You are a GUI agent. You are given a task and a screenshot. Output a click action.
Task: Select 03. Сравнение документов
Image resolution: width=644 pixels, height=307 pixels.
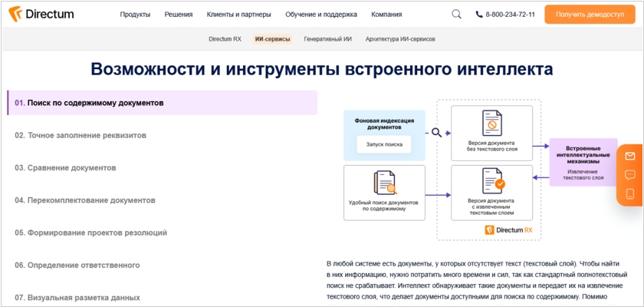(65, 167)
